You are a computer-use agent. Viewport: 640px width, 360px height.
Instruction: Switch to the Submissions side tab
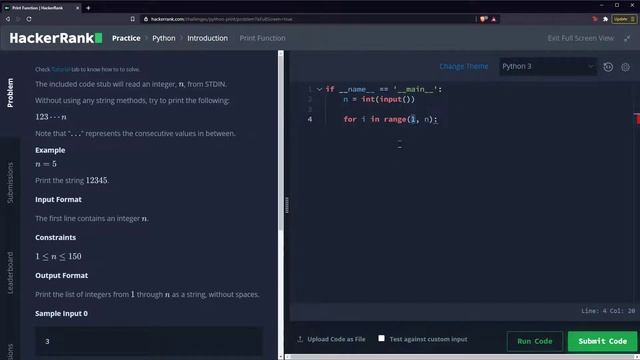point(10,182)
